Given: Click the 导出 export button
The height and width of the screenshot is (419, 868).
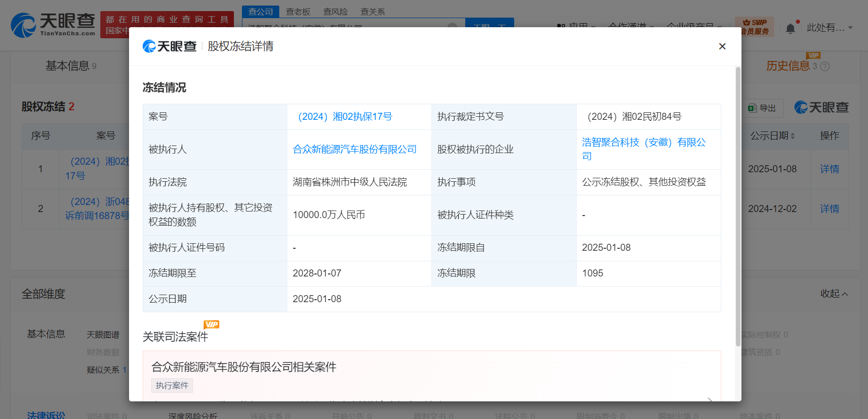Looking at the screenshot, I should [762, 108].
